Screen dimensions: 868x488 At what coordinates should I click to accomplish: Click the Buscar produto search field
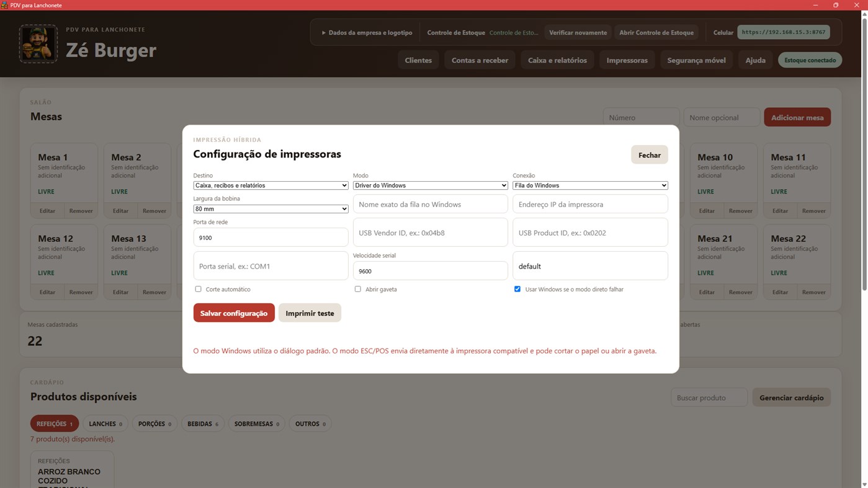click(x=709, y=397)
